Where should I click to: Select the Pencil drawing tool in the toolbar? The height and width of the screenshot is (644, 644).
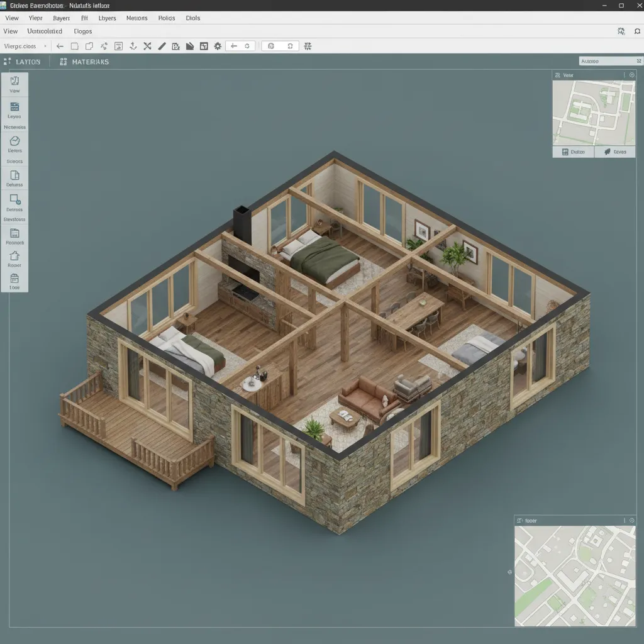[162, 45]
